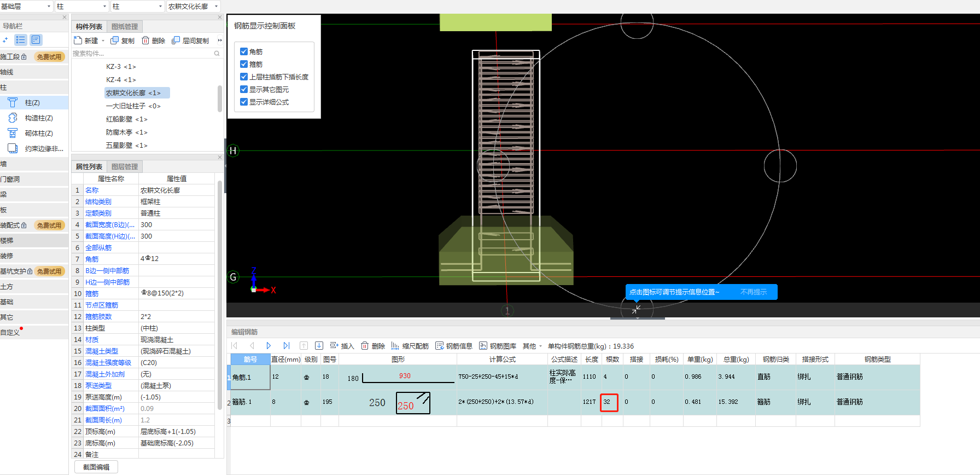Click the 筋号 column header
980x475 pixels.
click(x=250, y=360)
